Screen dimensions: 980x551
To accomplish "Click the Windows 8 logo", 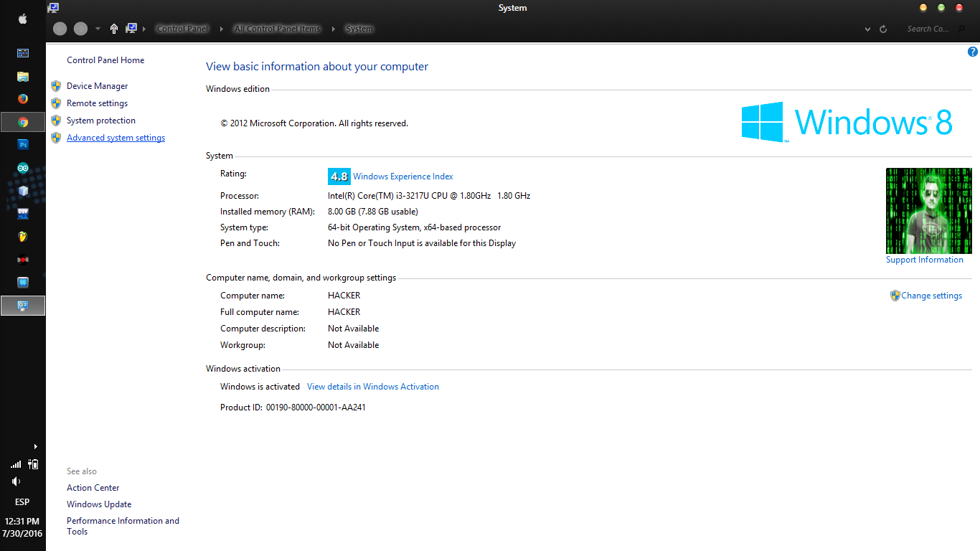I will 847,122.
